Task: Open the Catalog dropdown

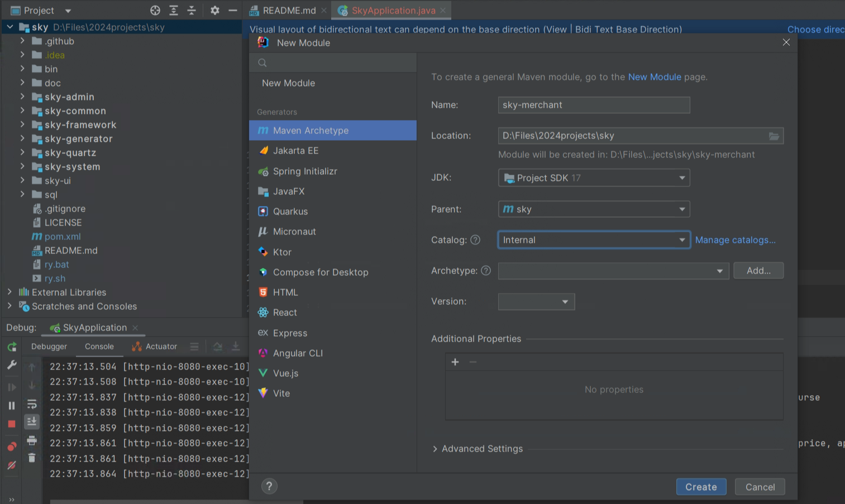Action: click(594, 240)
